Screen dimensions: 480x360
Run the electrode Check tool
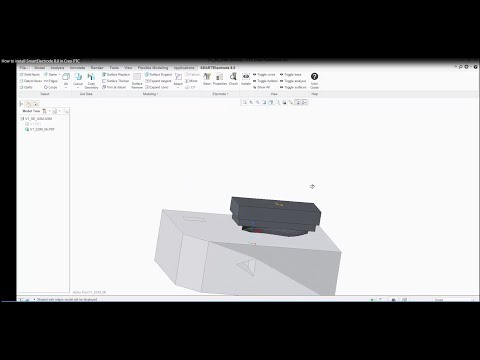[x=233, y=79]
